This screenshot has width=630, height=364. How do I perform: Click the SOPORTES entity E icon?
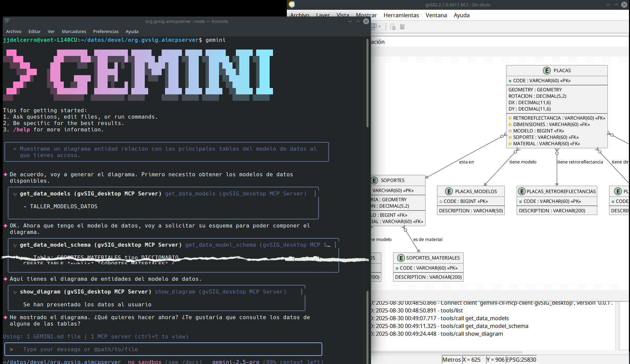pos(374,180)
